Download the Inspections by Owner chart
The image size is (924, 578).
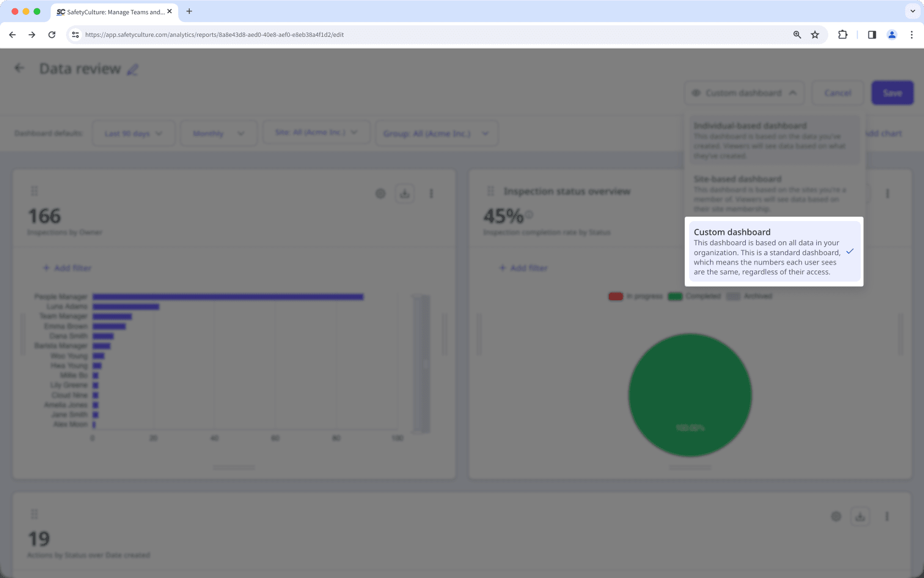pos(405,194)
